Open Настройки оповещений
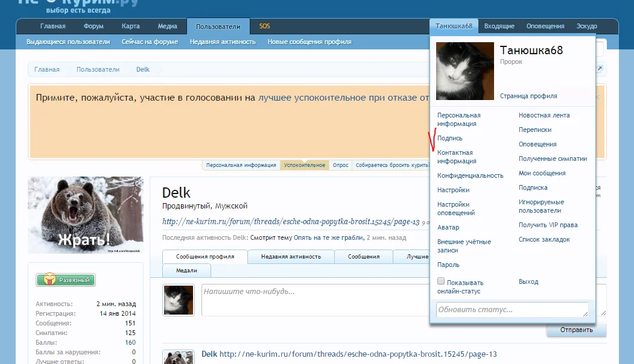 pos(455,209)
